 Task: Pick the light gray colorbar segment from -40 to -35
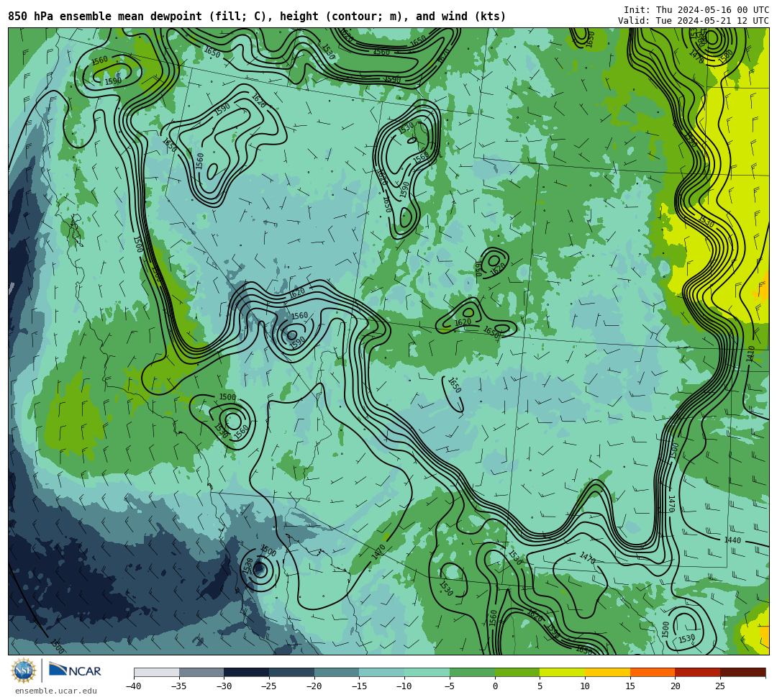(x=157, y=672)
